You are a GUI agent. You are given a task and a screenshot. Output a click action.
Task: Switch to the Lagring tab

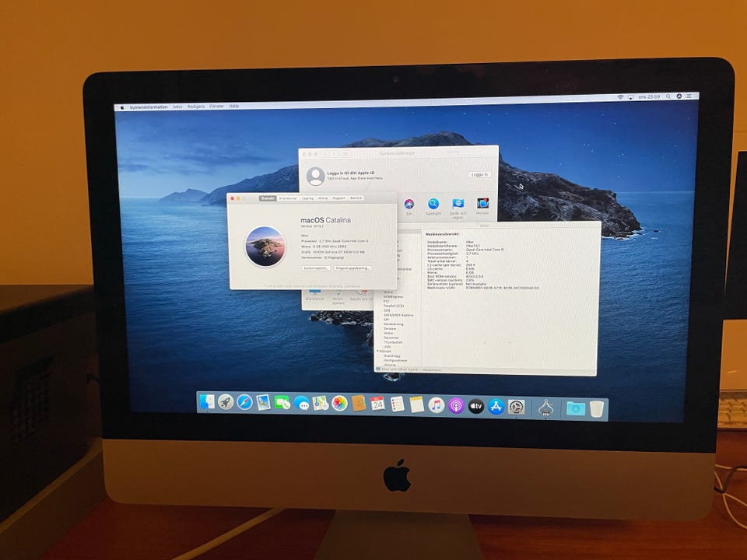307,198
